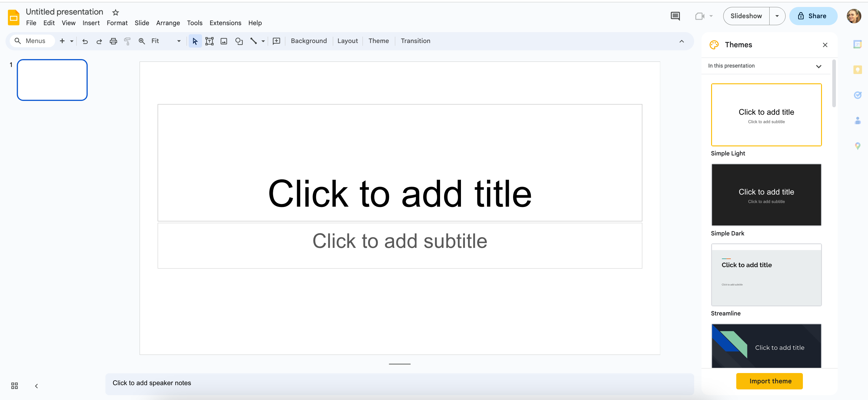Click the Slideshow dropdown arrow
The height and width of the screenshot is (400, 868).
click(x=778, y=15)
